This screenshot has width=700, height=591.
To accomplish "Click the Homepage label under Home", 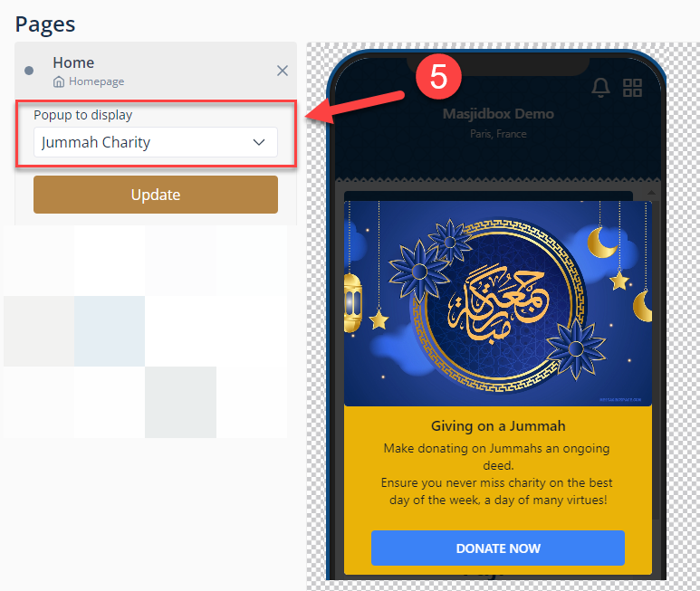I will click(x=96, y=81).
